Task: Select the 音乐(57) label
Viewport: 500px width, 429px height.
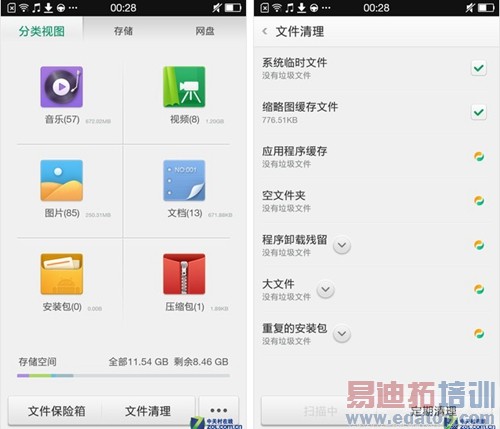Action: pos(62,119)
